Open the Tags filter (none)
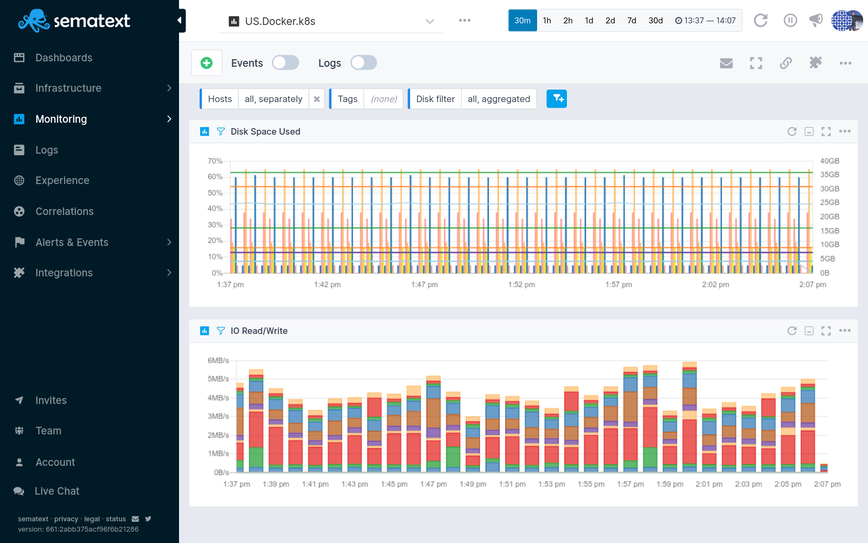This screenshot has height=543, width=868. click(x=384, y=99)
